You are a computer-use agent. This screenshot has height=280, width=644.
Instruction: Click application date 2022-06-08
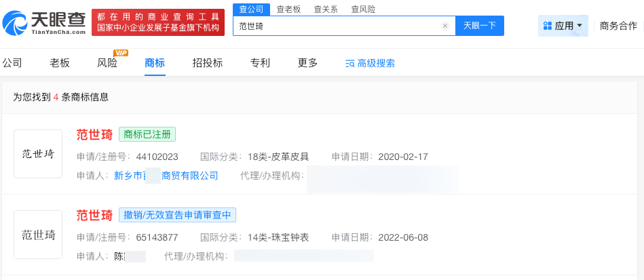coord(403,237)
